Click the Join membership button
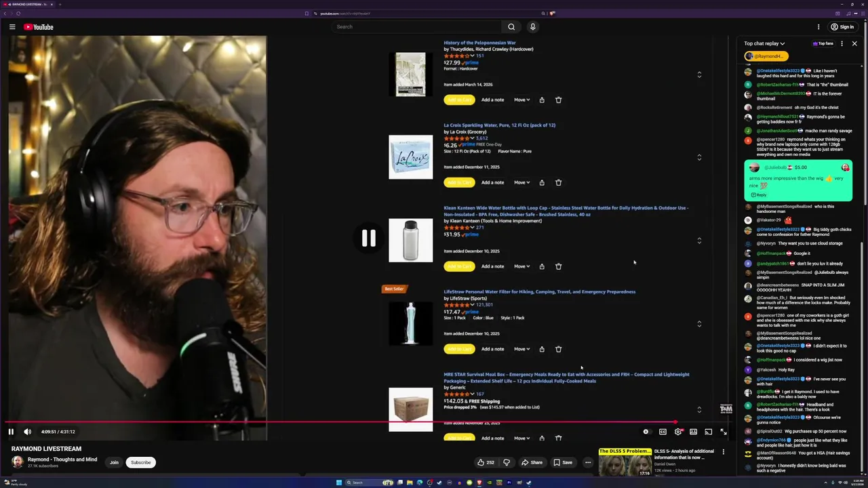Screen dimensions: 868x488 (114, 462)
